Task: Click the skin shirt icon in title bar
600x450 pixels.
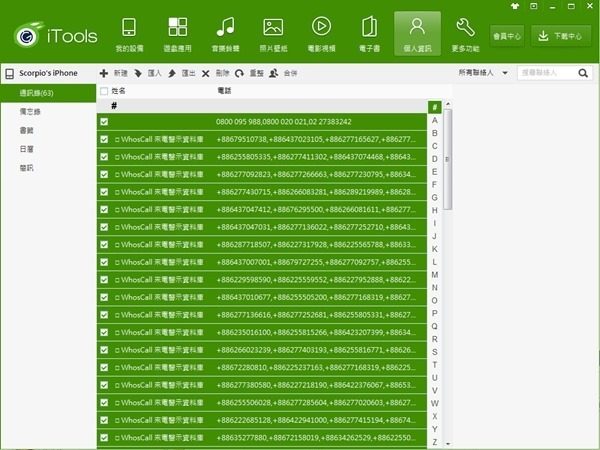Action: click(x=515, y=6)
